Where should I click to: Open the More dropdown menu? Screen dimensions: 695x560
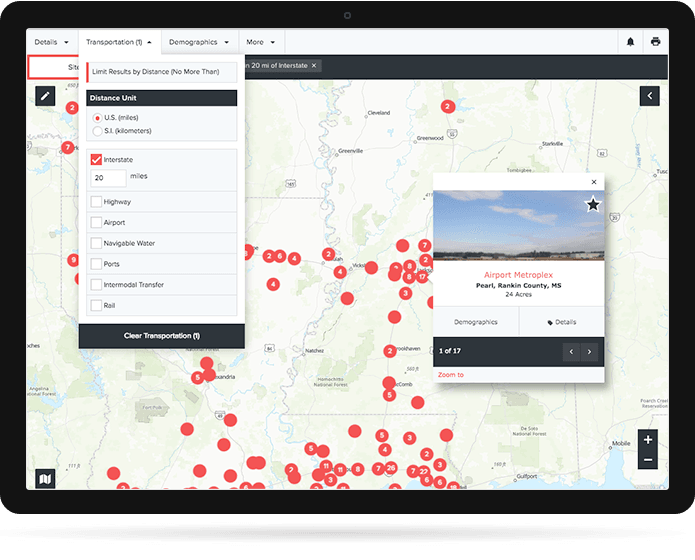click(261, 42)
